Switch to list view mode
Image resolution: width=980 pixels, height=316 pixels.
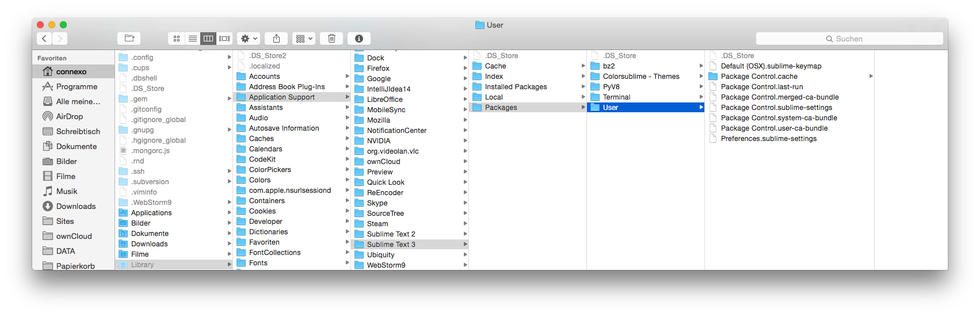193,39
